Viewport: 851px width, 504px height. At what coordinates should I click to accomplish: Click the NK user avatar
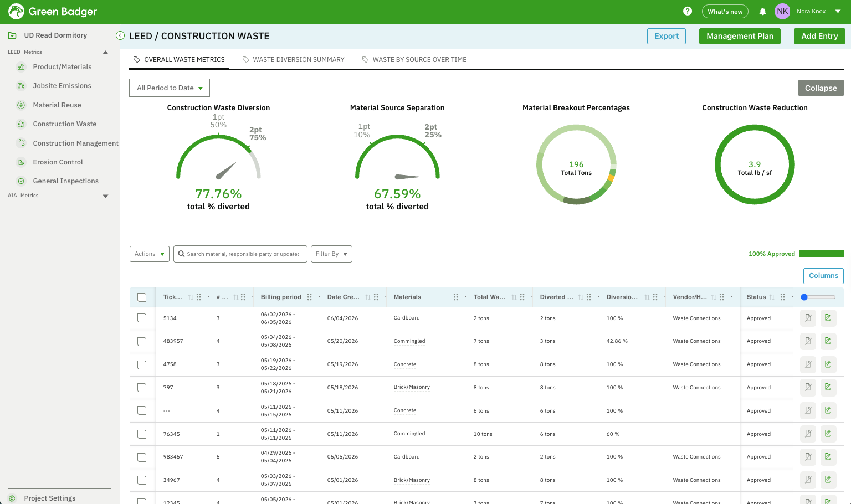point(782,11)
